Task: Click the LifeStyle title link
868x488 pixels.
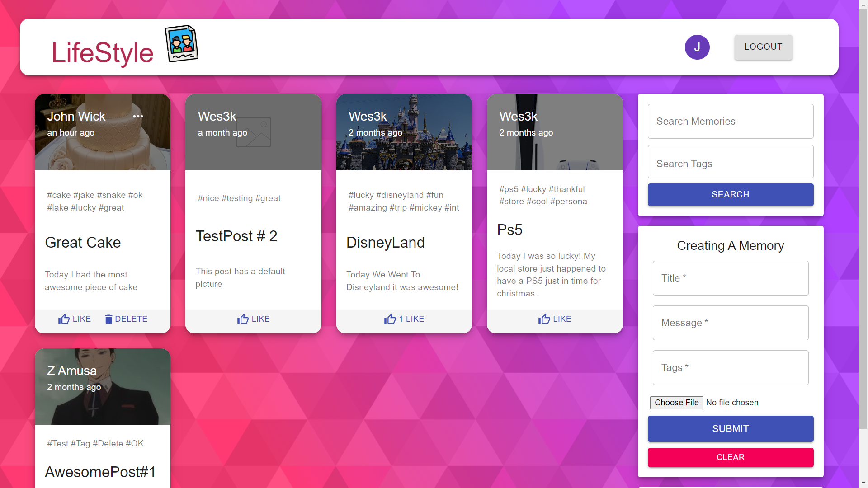Action: (102, 53)
